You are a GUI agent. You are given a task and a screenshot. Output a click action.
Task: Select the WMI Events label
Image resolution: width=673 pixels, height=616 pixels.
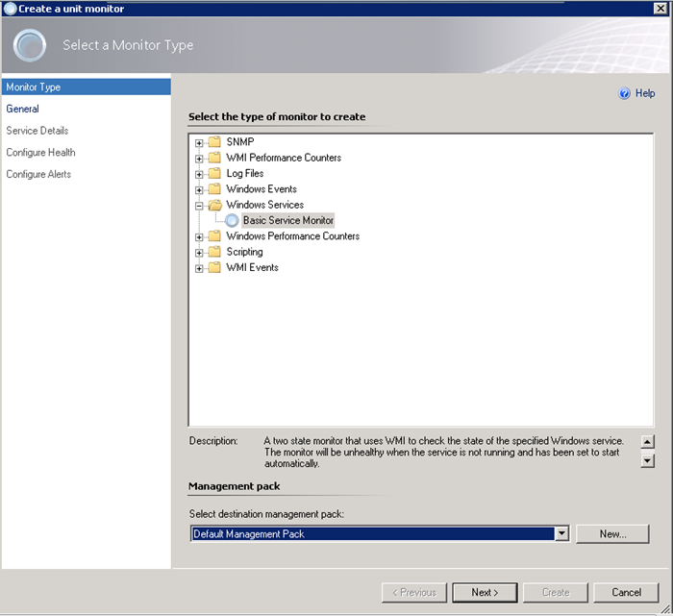[x=252, y=268]
